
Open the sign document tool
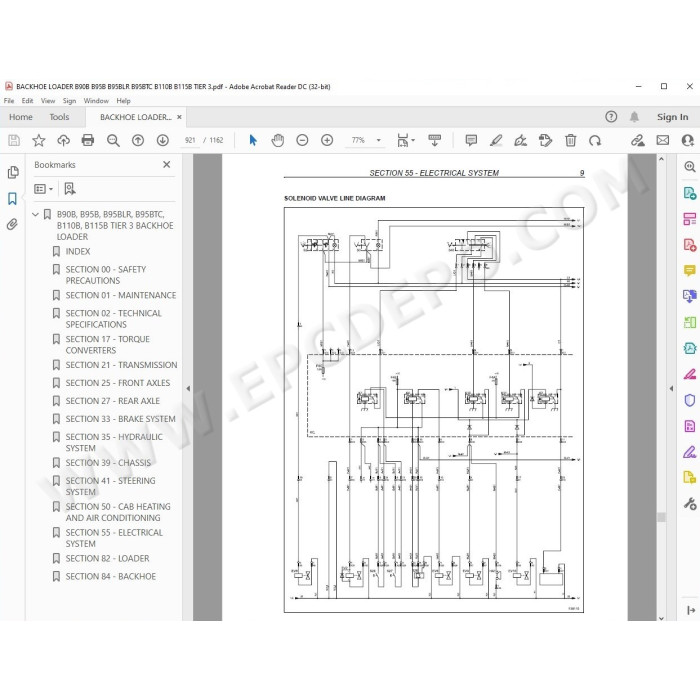(x=521, y=141)
